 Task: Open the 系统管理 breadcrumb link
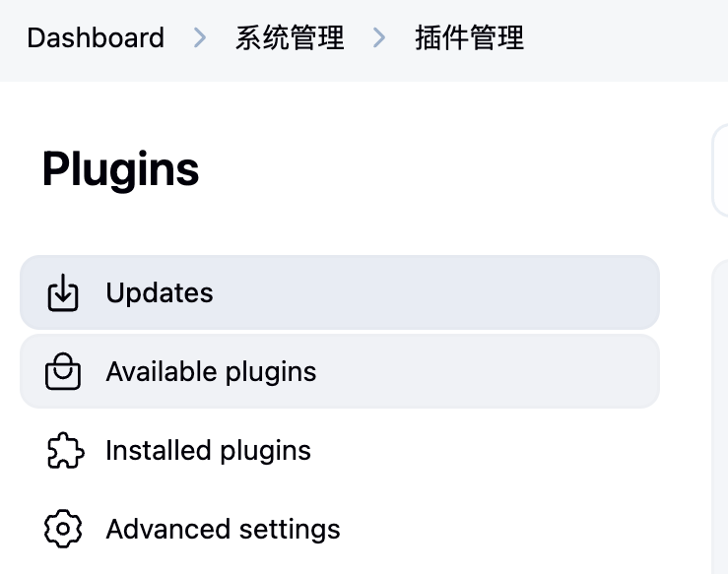(290, 38)
